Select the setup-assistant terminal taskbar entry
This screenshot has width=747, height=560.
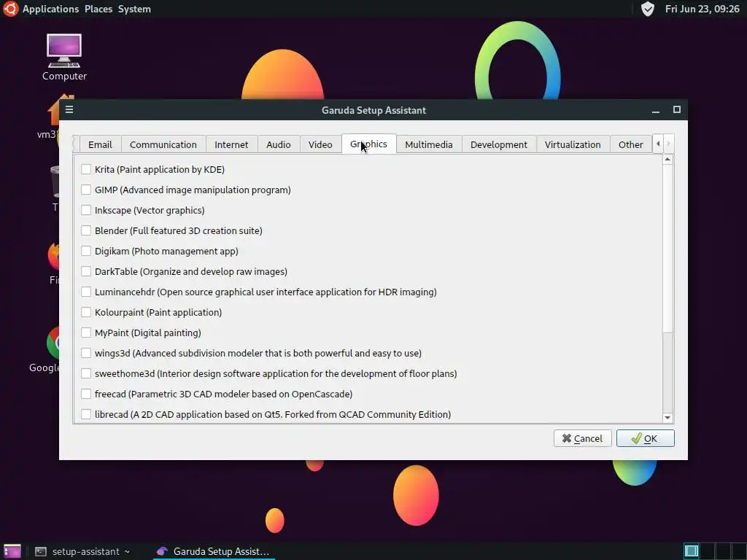point(82,551)
